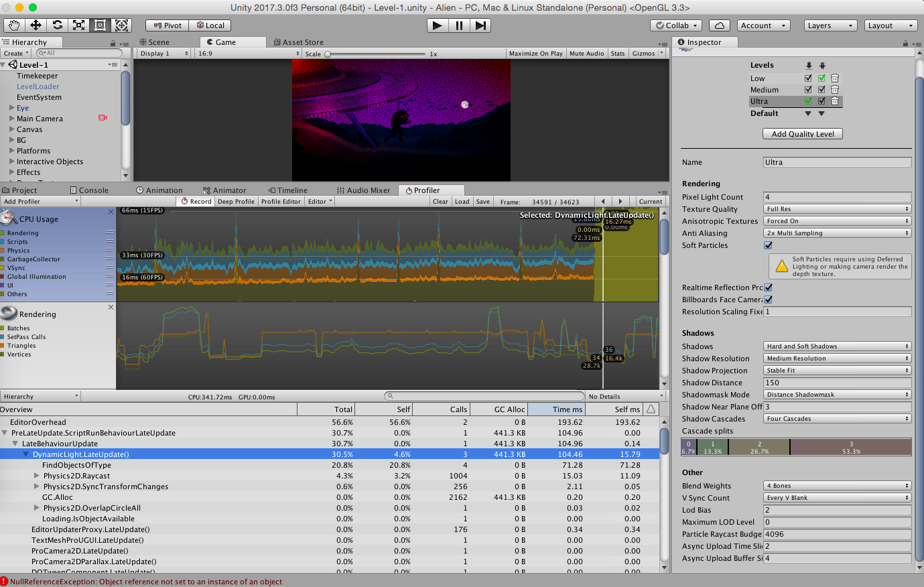
Task: Open the Shadows type dropdown
Action: (837, 346)
